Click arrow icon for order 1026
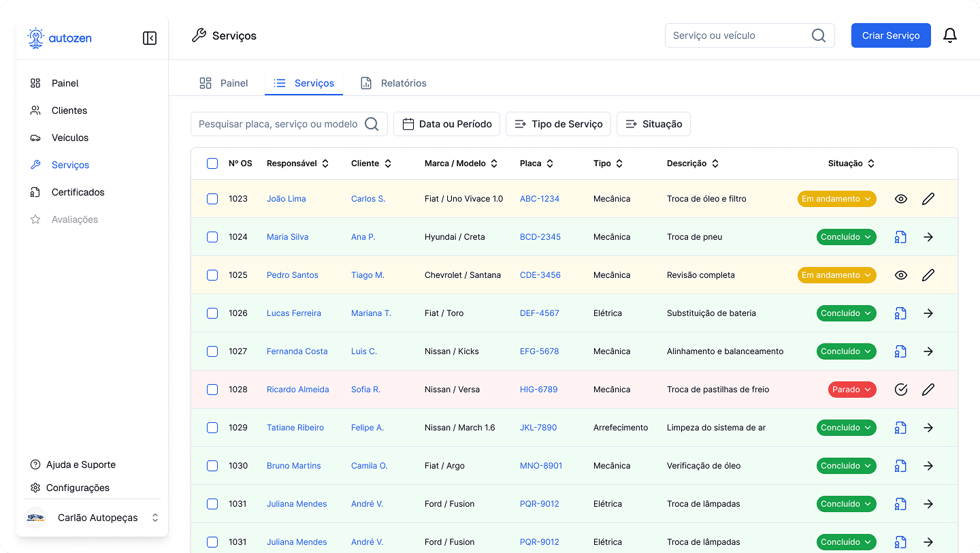This screenshot has height=553, width=980. (928, 313)
